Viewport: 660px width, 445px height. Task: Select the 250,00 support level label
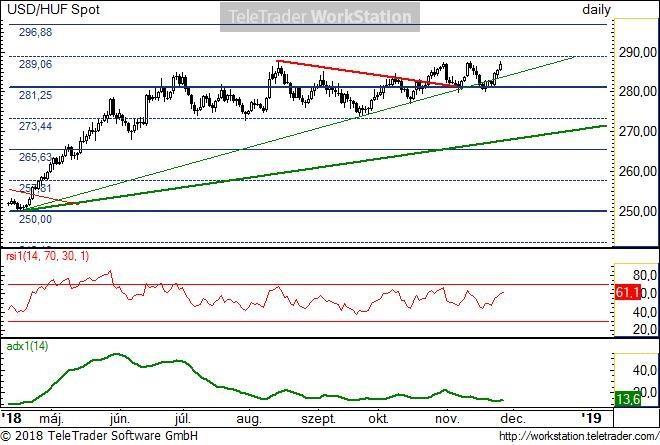tap(35, 219)
